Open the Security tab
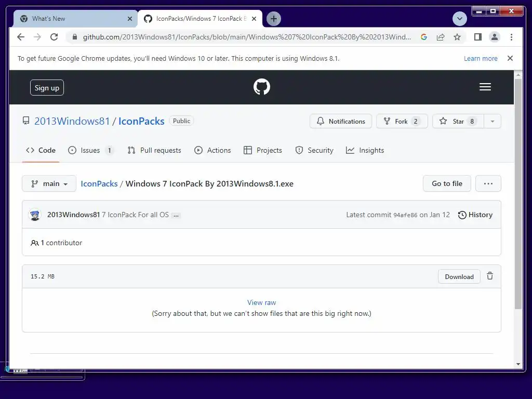 (314, 150)
